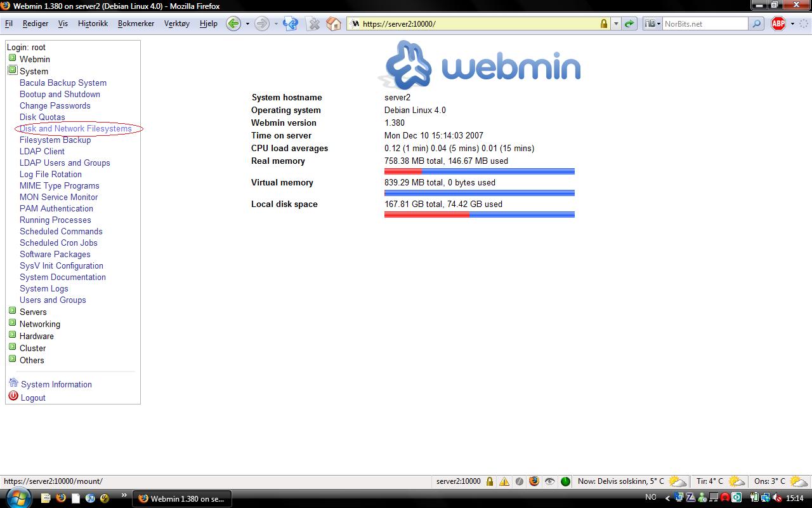Click the current weather 'Delvis solskinn' status item

tap(631, 481)
